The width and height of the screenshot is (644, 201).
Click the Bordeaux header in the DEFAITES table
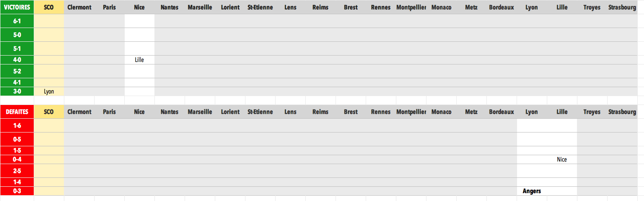pyautogui.click(x=502, y=112)
